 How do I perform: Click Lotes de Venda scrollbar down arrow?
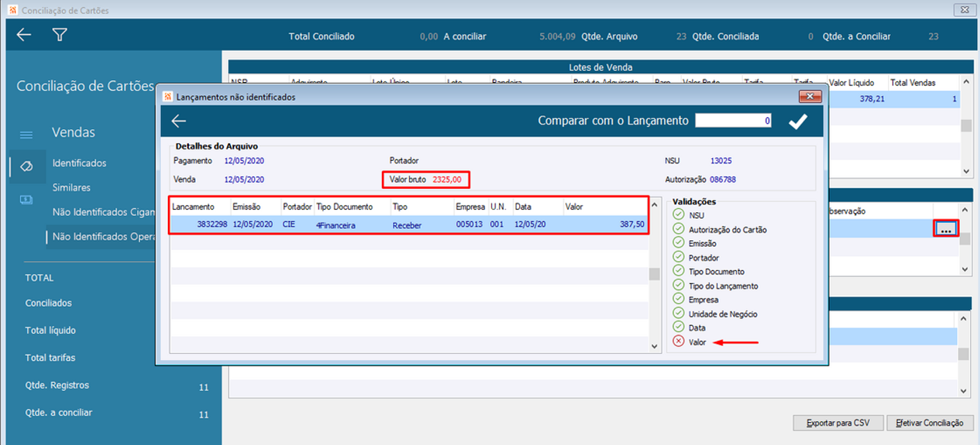click(x=965, y=171)
